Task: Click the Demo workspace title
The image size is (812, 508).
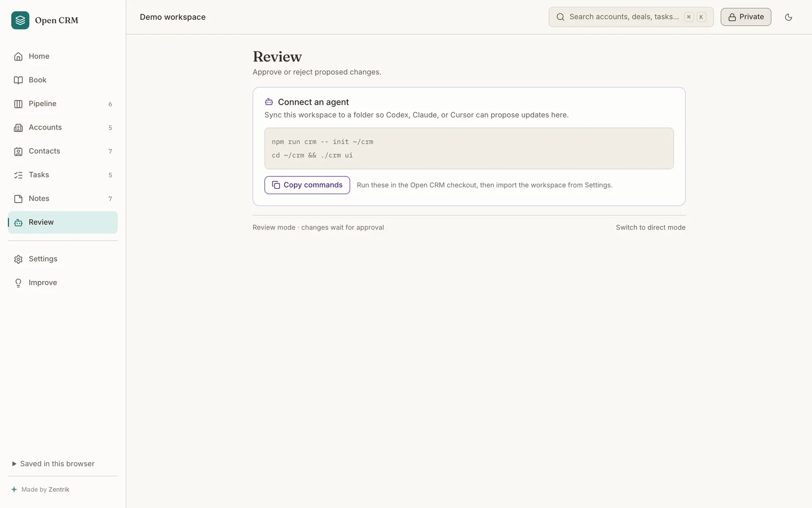Action: click(x=173, y=17)
